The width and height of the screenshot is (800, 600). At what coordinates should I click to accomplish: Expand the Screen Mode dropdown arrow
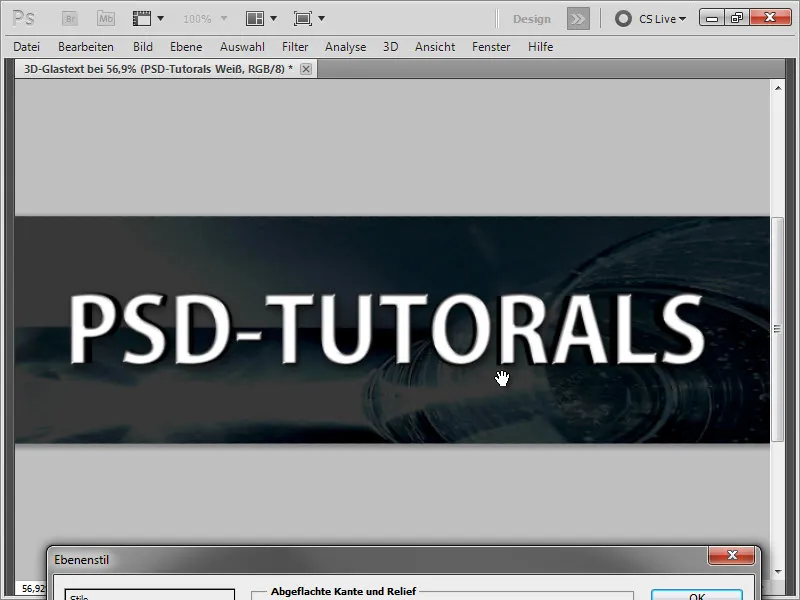(321, 19)
